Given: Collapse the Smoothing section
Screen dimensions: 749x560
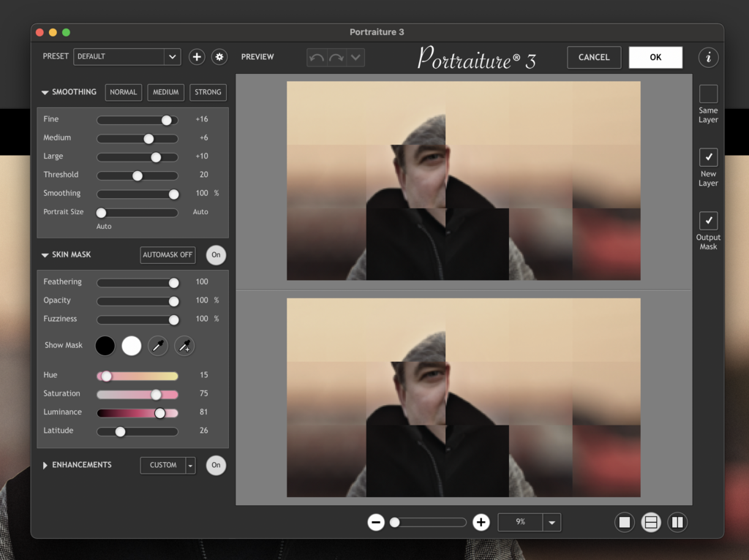Looking at the screenshot, I should click(x=45, y=92).
